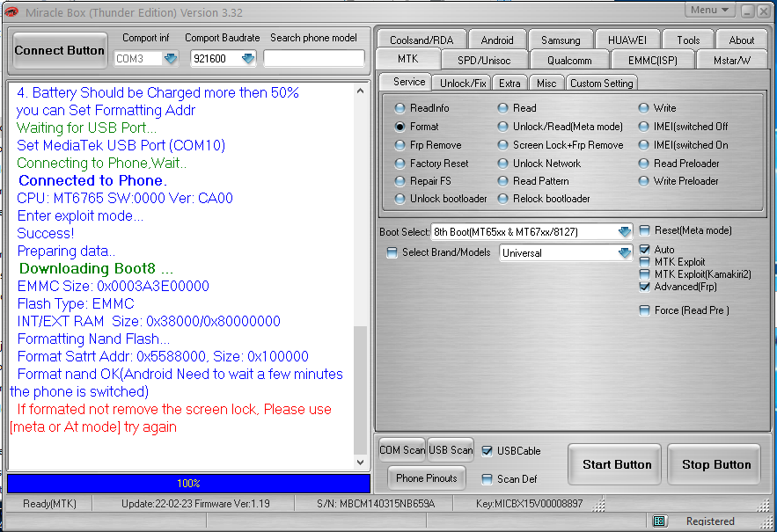
Task: Click the 'Connected to Phone.' log line
Action: pyautogui.click(x=92, y=180)
